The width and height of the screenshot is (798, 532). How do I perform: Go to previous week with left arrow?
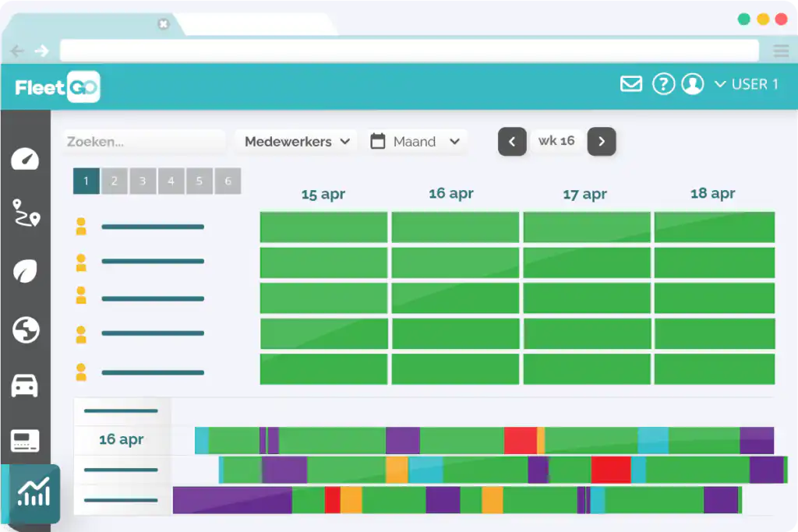pyautogui.click(x=512, y=142)
